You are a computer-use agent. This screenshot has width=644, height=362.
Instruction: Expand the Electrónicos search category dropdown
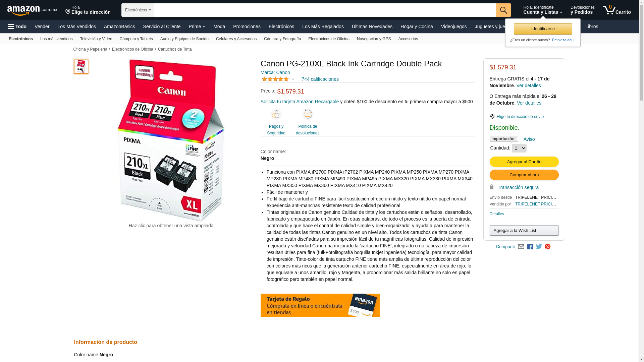click(x=138, y=10)
